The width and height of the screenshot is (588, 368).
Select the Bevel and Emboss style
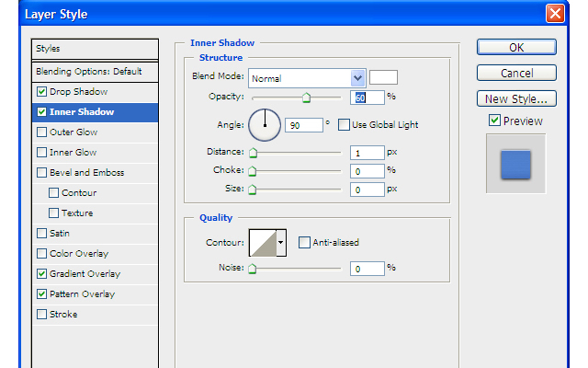coord(86,173)
